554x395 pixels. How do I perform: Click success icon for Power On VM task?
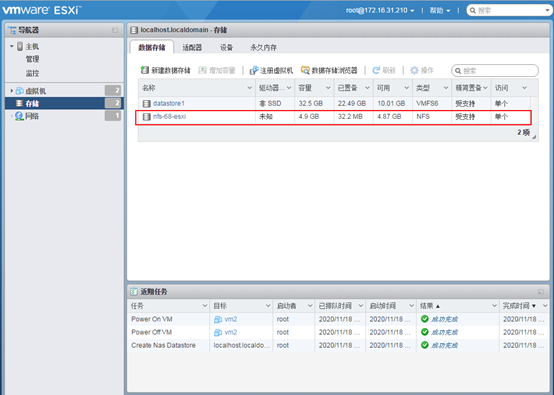(x=425, y=319)
